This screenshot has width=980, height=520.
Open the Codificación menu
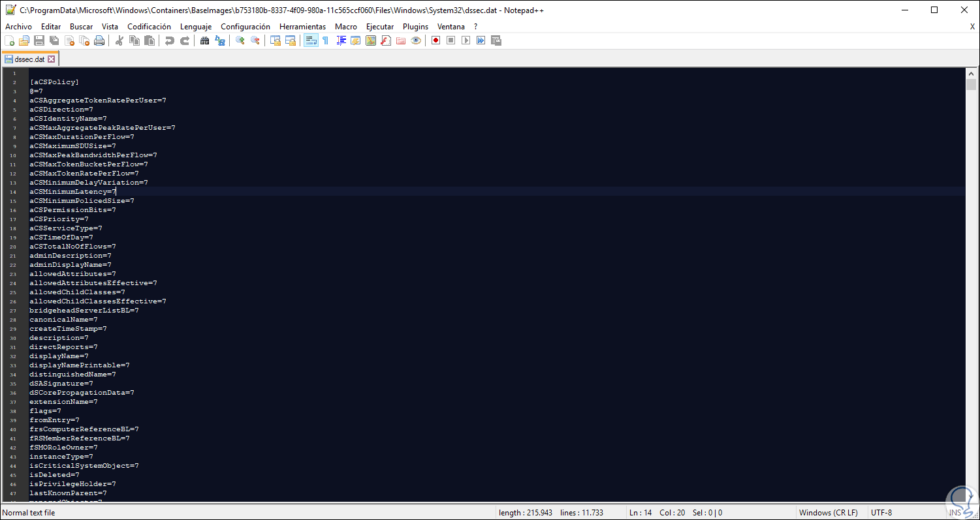149,27
